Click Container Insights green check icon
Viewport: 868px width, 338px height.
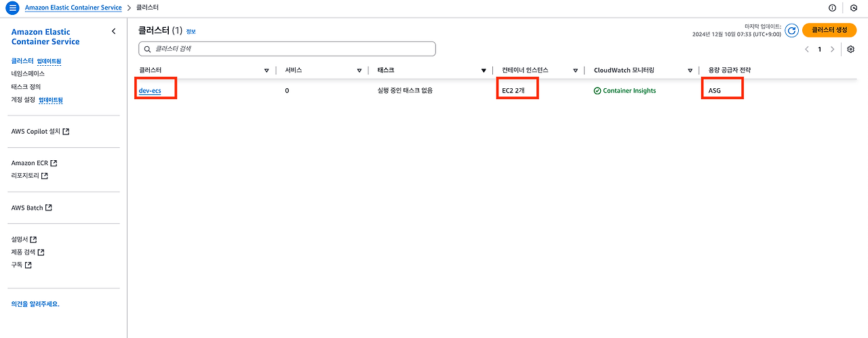click(x=597, y=90)
